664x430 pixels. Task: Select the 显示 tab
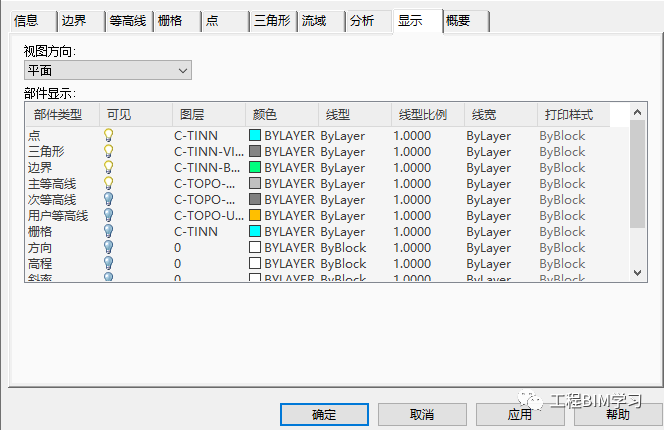pyautogui.click(x=418, y=20)
